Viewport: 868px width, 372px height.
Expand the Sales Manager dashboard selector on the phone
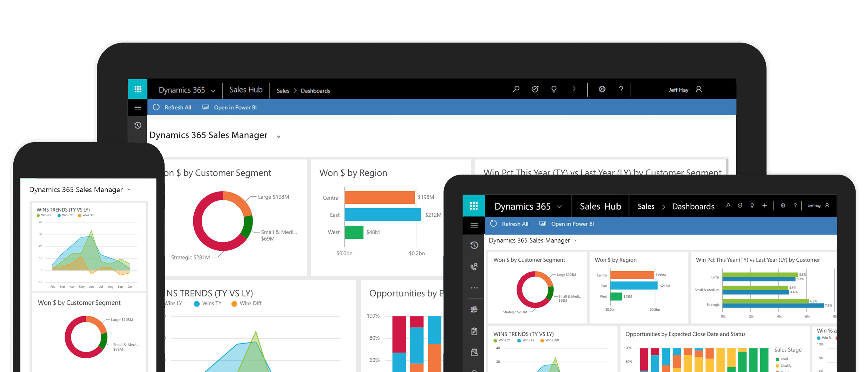point(129,190)
